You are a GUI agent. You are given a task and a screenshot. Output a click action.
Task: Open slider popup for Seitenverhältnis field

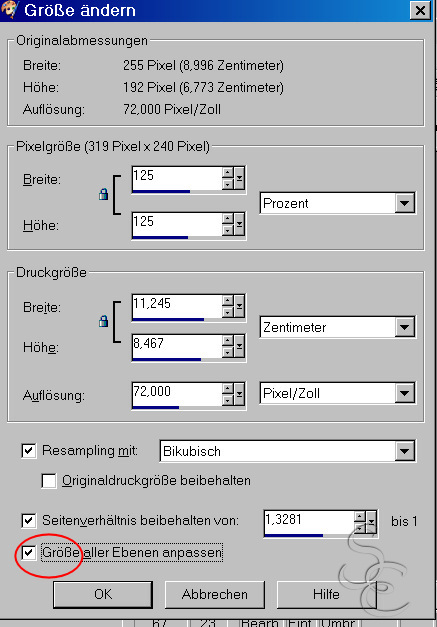tap(371, 522)
